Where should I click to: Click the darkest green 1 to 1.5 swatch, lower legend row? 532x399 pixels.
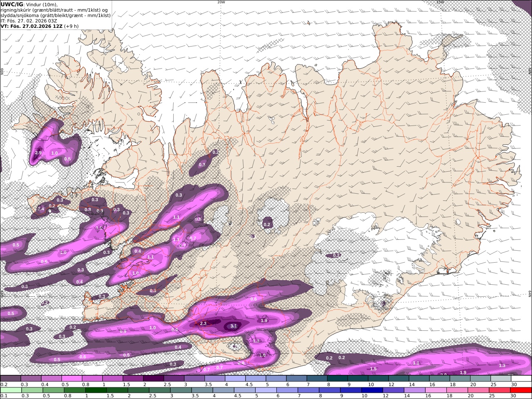(x=96, y=390)
